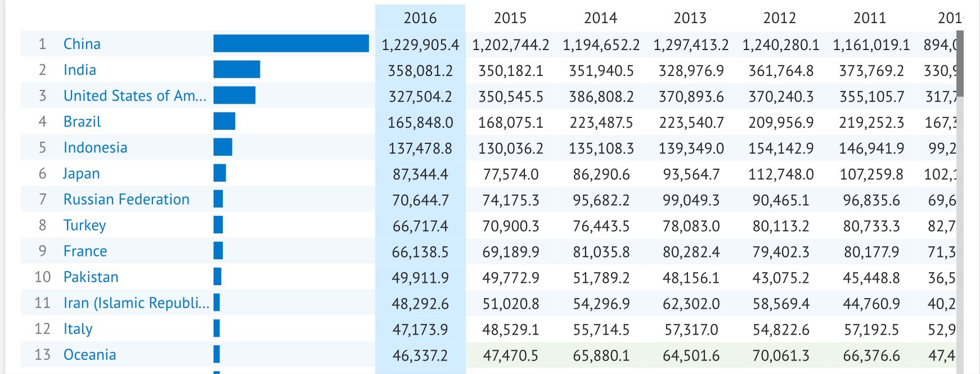The image size is (980, 374).
Task: Click France's 2016 value 66,138.5
Action: click(x=420, y=252)
